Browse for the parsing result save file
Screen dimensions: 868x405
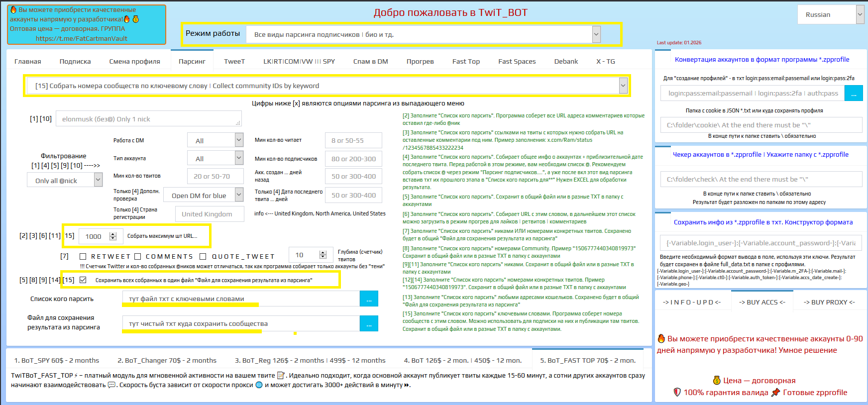369,323
